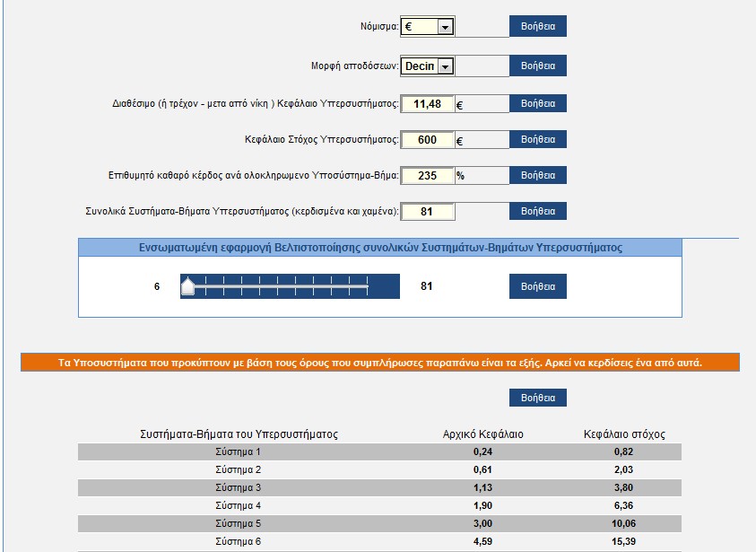Click the Ενσωματωμένη εφαρμογή Βελτιστοποίησης panel title
This screenshot has width=756, height=552.
pyautogui.click(x=380, y=248)
